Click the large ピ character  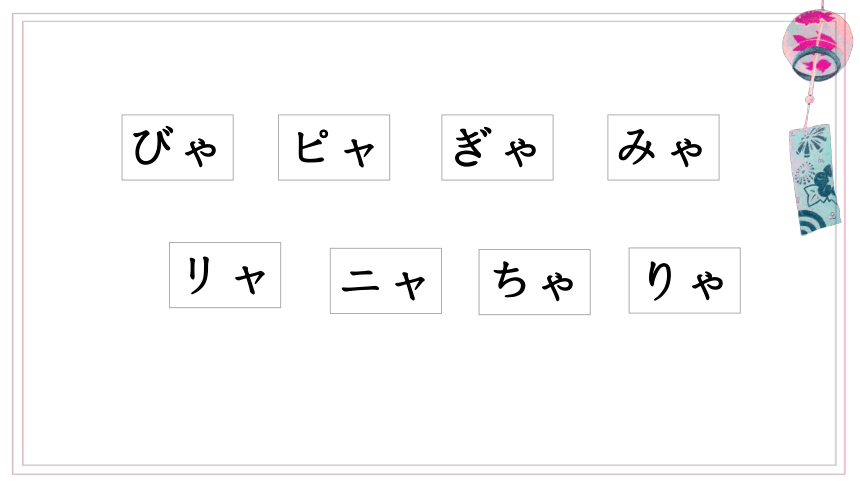point(313,145)
